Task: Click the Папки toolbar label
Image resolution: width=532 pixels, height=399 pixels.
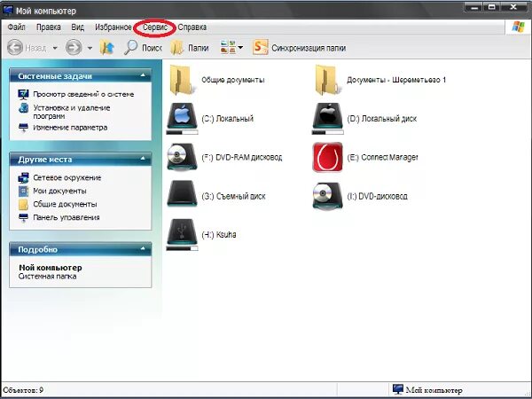Action: pos(198,48)
